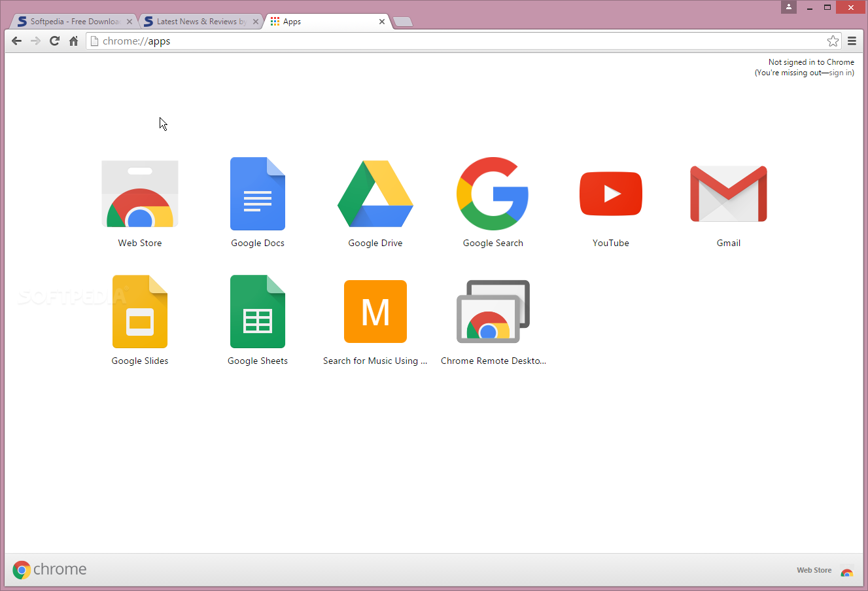This screenshot has height=591, width=868.
Task: Launch the Gmail app
Action: [728, 194]
